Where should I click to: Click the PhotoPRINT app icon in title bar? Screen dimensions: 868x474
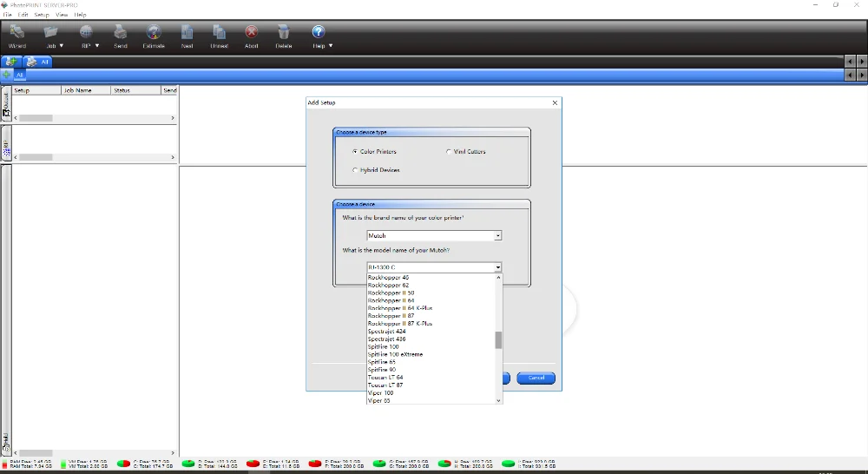click(x=5, y=5)
